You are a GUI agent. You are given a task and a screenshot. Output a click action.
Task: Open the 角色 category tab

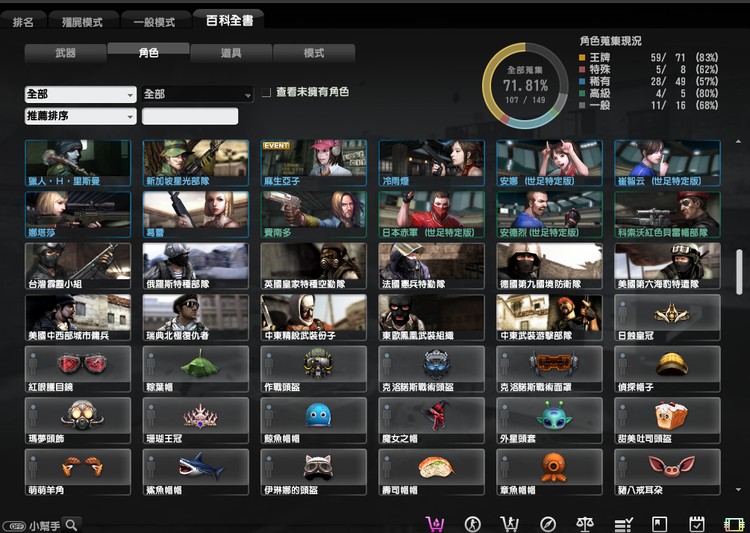click(x=148, y=52)
